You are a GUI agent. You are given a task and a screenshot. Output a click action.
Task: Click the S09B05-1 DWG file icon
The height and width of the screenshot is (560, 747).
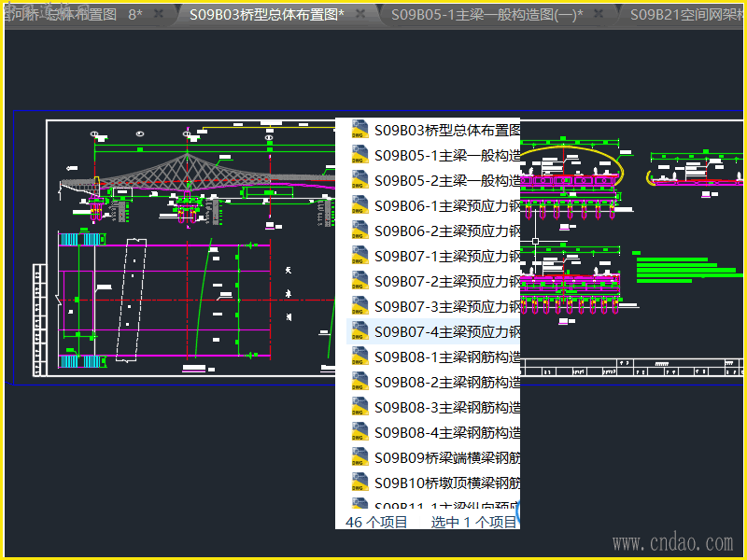point(359,155)
